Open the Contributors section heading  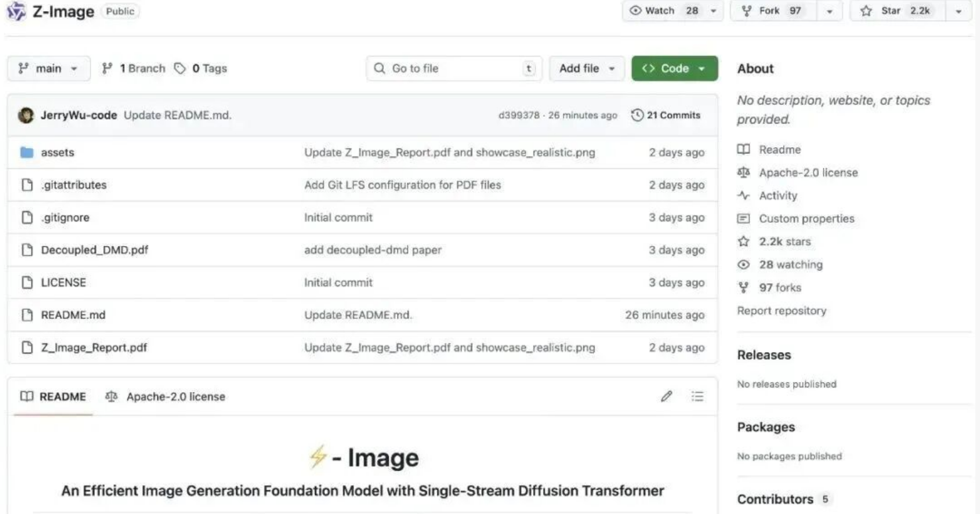(775, 499)
